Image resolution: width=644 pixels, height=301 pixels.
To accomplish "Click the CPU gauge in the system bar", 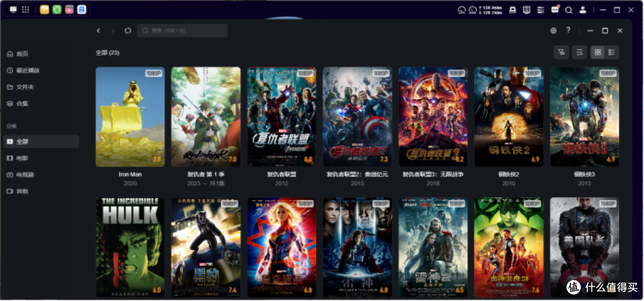I will tap(462, 10).
